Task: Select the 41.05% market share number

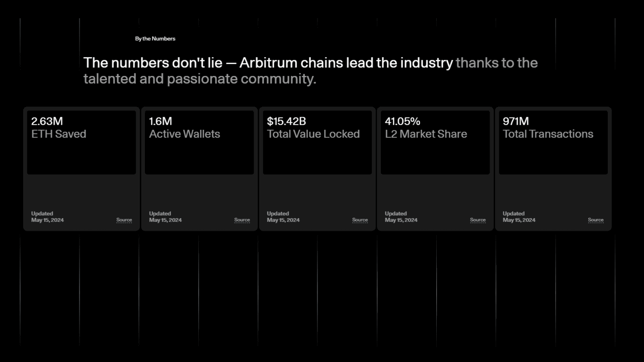Action: click(x=403, y=121)
